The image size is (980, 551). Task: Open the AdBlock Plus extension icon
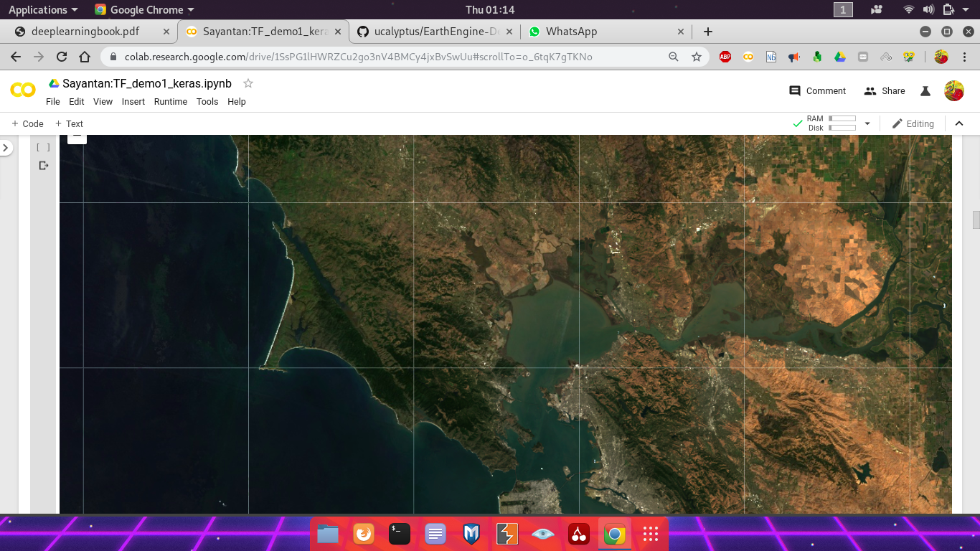725,57
